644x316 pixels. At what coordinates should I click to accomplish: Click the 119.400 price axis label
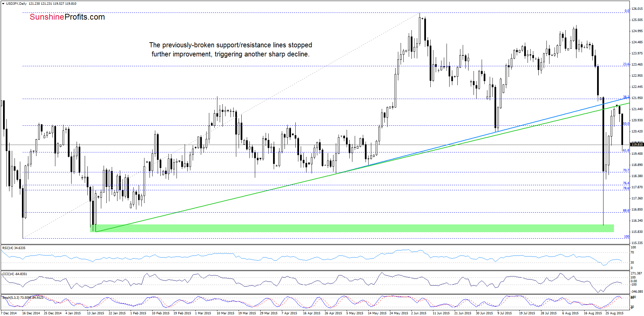pos(637,154)
